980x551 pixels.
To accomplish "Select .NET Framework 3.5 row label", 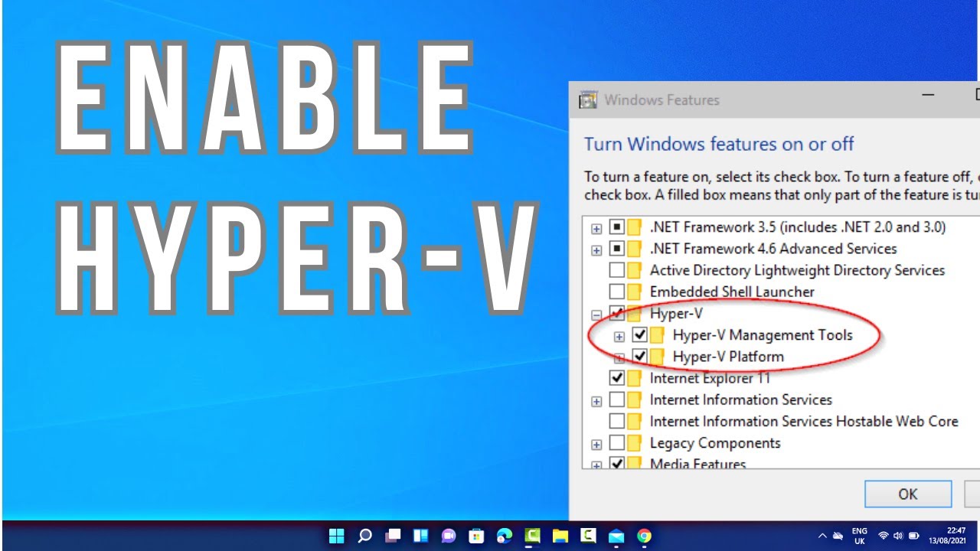I will tap(798, 227).
